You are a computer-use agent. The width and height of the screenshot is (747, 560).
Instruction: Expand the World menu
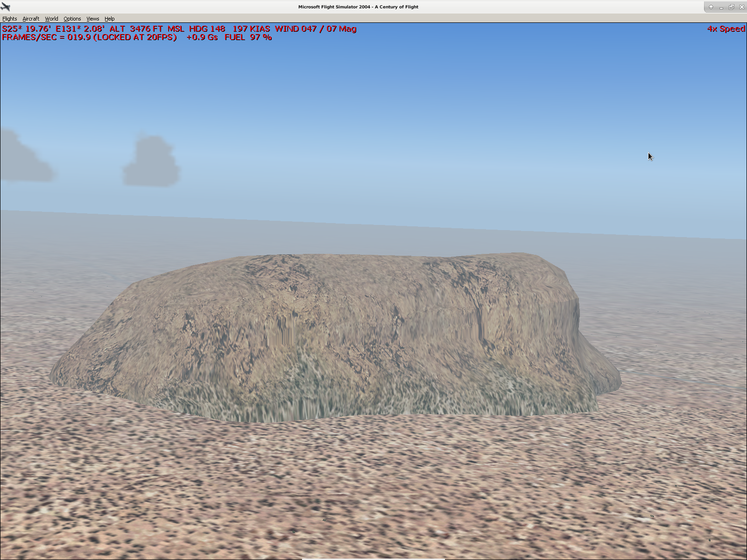tap(51, 19)
